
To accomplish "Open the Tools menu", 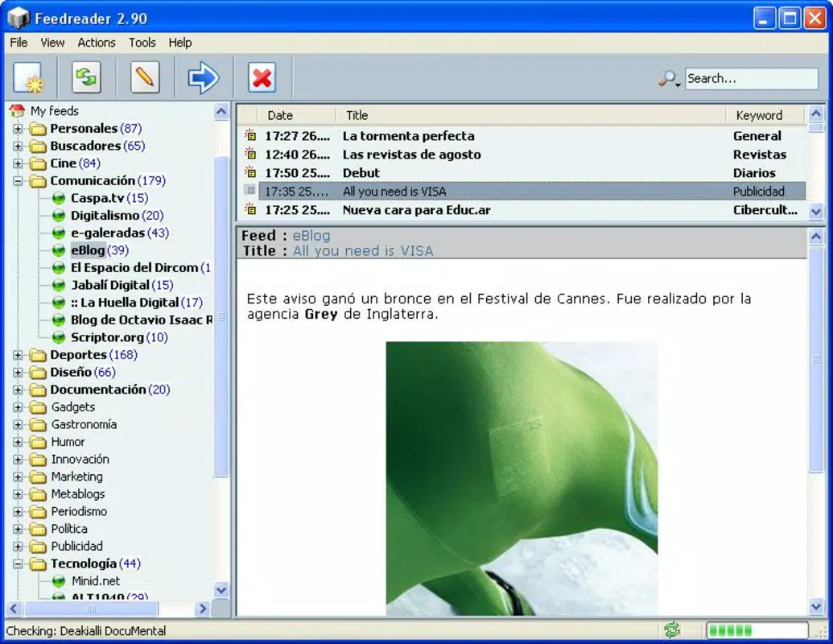I will pos(142,43).
